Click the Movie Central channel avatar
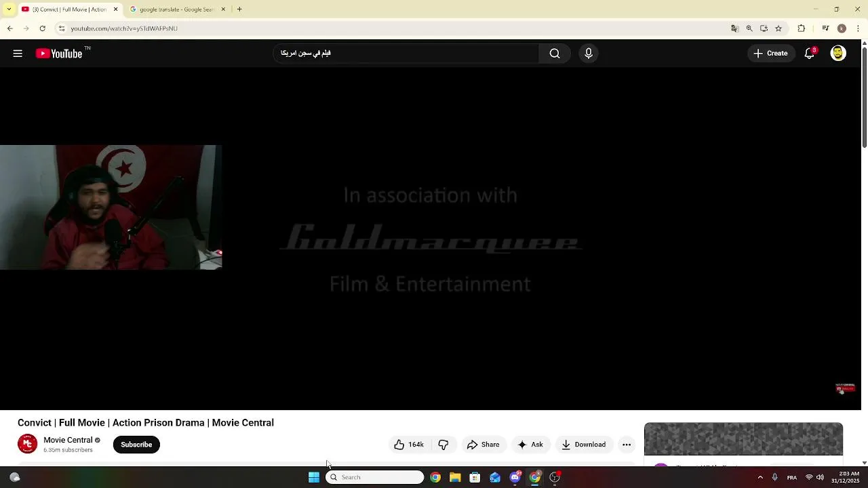The width and height of the screenshot is (868, 488). [27, 445]
